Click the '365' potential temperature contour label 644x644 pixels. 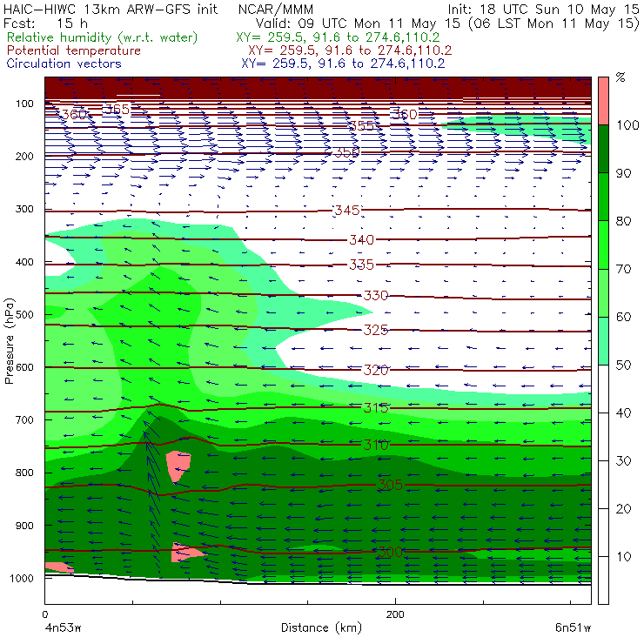(117, 110)
